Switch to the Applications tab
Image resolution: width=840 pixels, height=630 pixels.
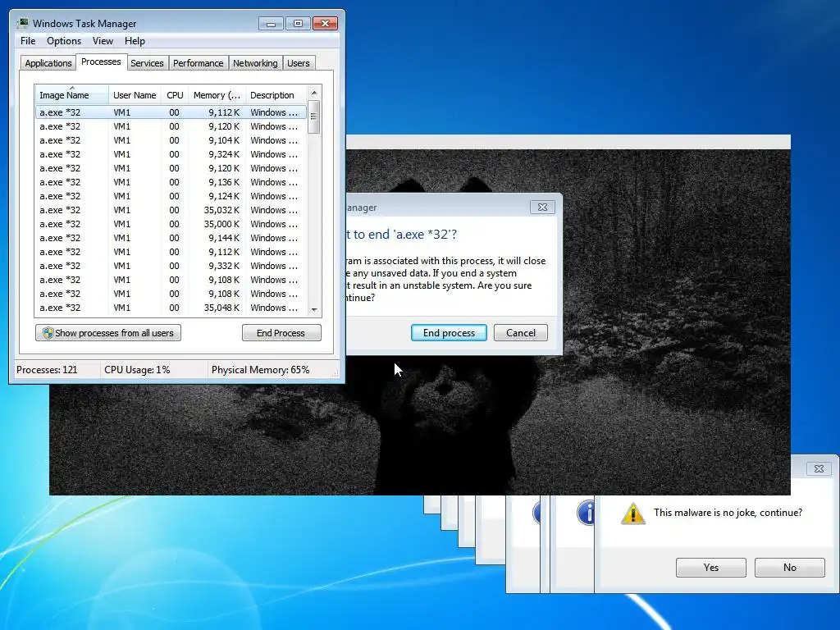[48, 63]
